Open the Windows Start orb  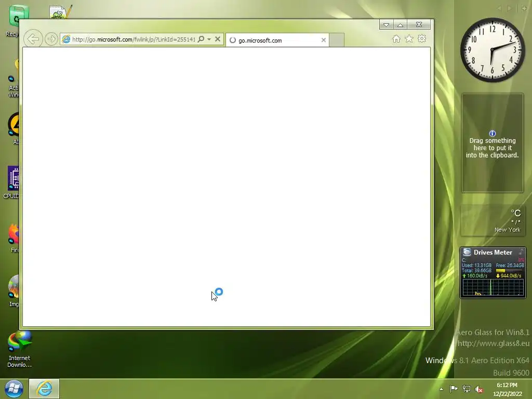click(x=14, y=389)
